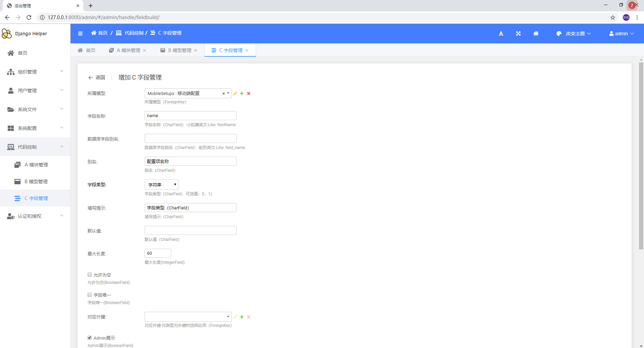Click red delete icon beside 所属模型

249,94
